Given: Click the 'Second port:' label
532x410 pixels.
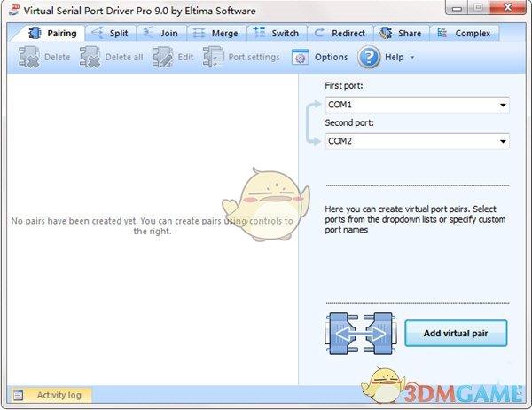Looking at the screenshot, I should coord(349,122).
